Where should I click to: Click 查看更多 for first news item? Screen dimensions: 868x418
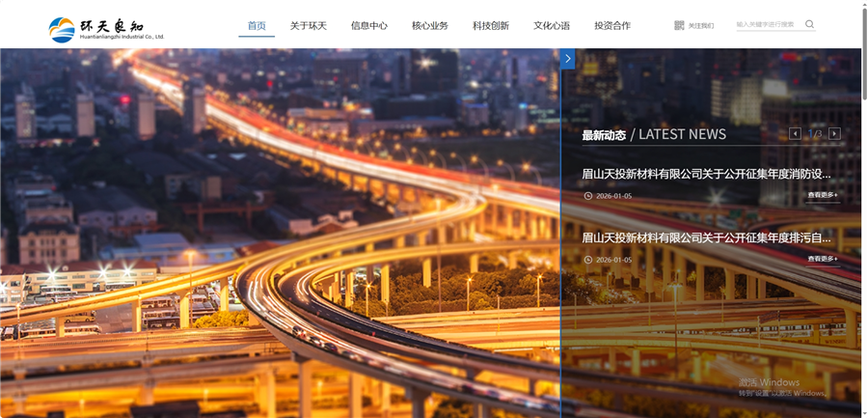coord(823,196)
